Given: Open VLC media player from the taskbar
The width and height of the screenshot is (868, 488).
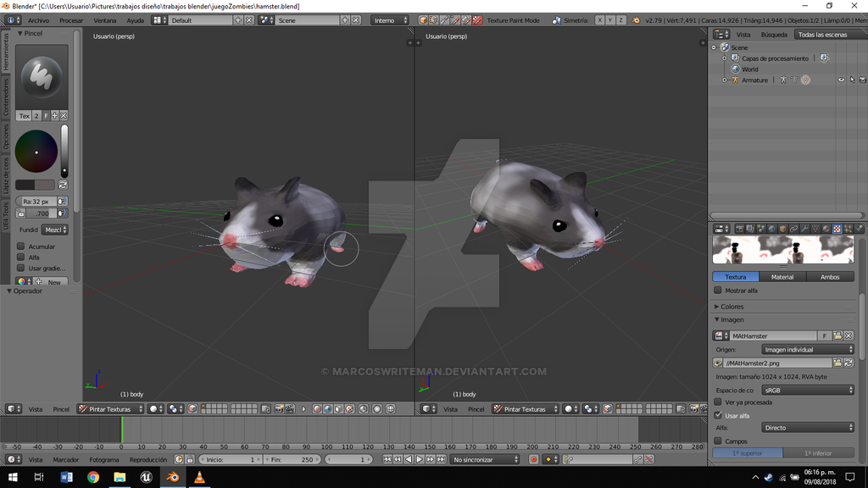Looking at the screenshot, I should 199,477.
